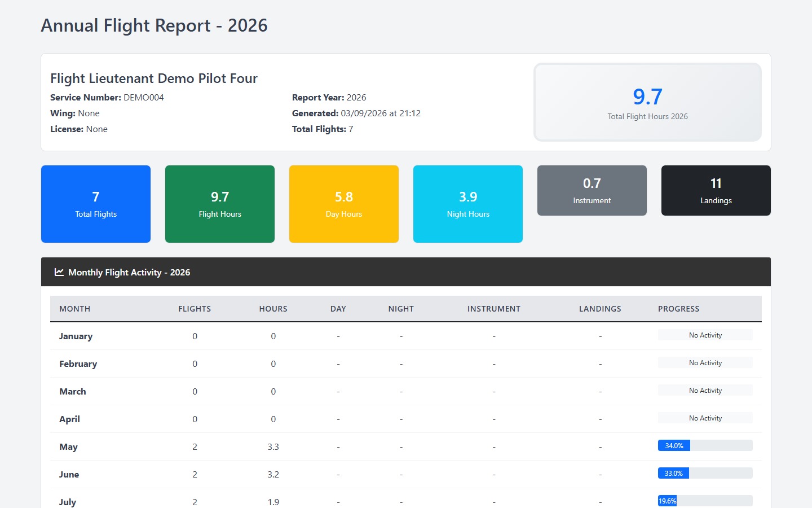Click June's hours value 3.2

point(273,474)
